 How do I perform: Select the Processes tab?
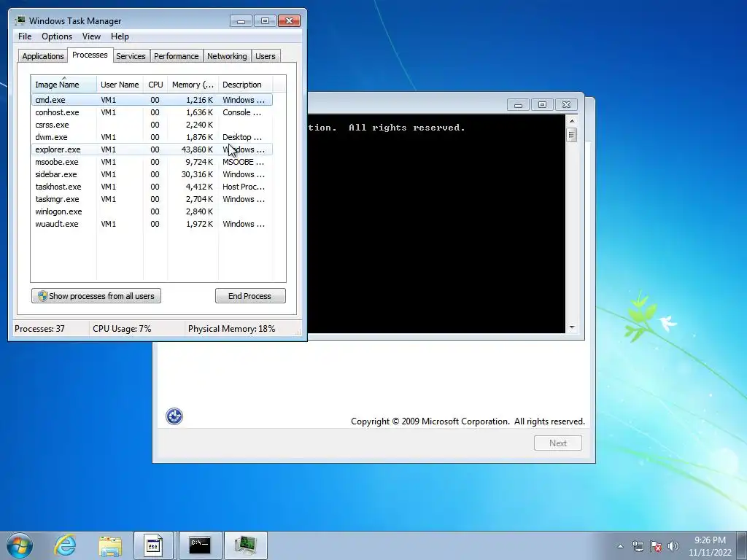tap(90, 55)
